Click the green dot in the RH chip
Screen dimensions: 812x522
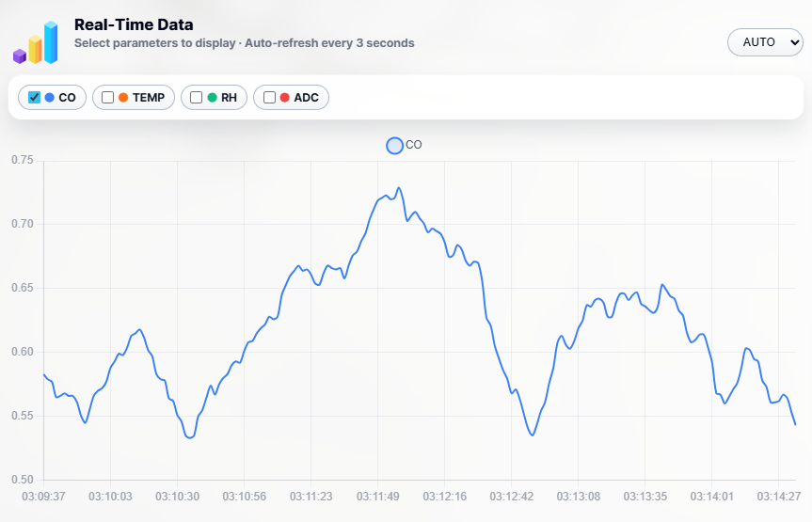tap(212, 98)
